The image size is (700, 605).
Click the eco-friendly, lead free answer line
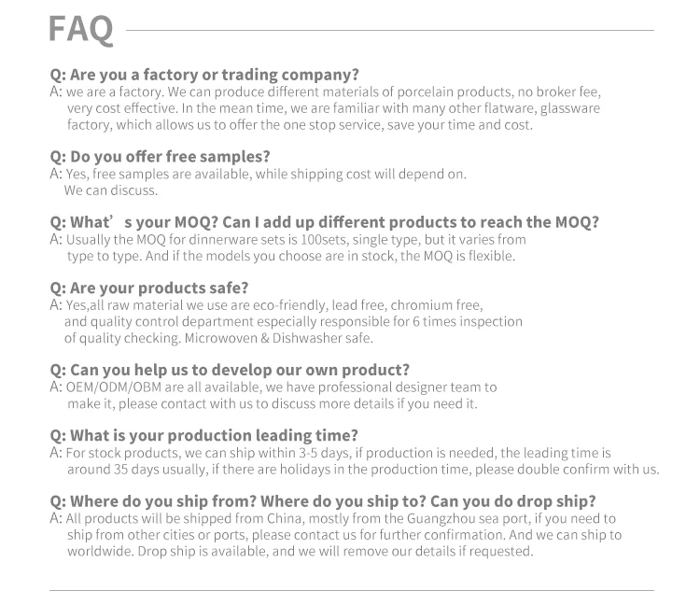tap(273, 305)
